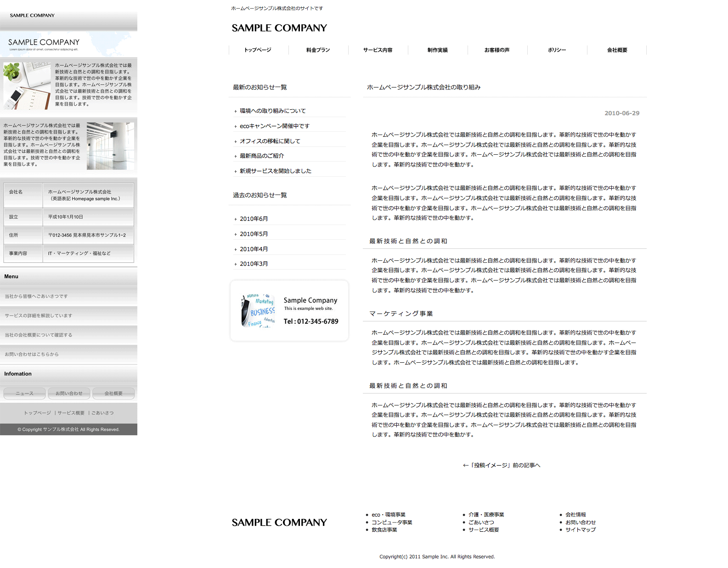Go to previous article 投稿イメージ link
The image size is (728, 568).
[502, 466]
